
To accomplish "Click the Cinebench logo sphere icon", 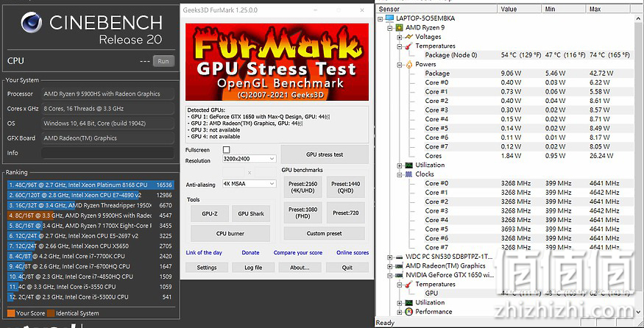I will (x=31, y=23).
